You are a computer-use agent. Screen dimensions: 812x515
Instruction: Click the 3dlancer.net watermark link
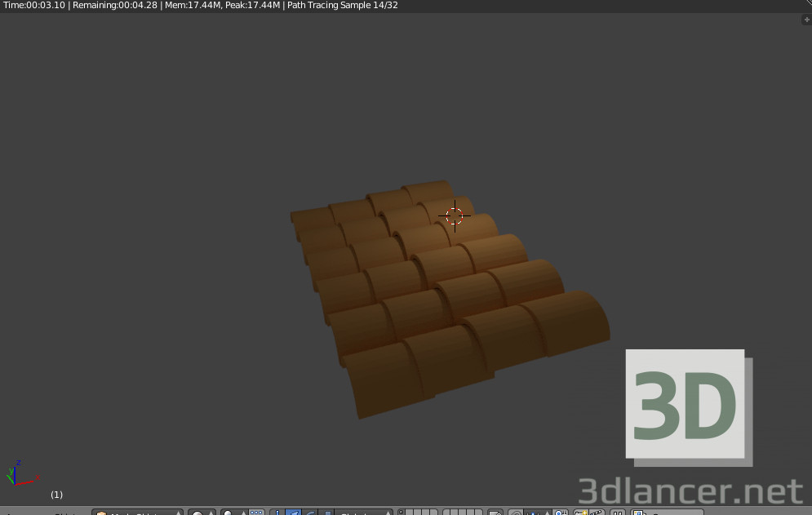(x=690, y=490)
